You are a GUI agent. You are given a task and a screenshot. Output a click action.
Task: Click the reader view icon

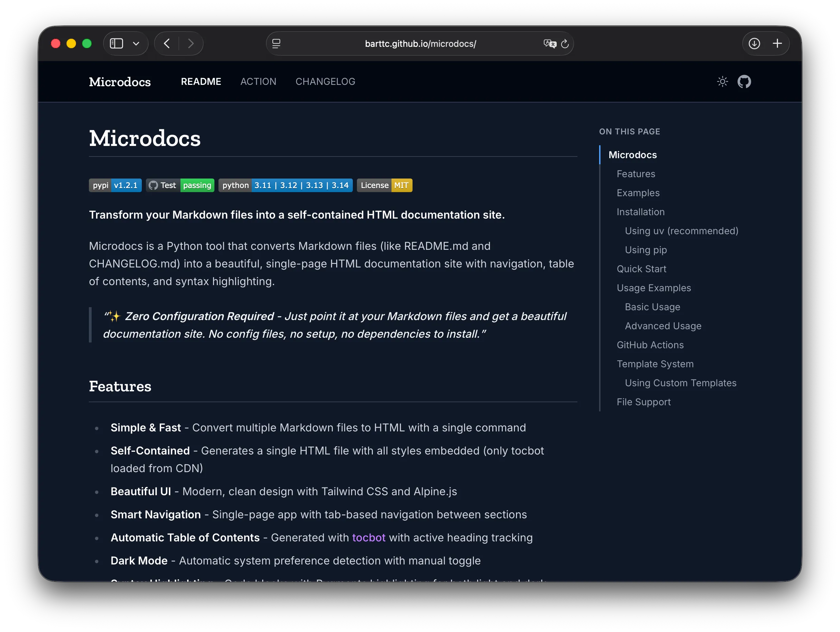pyautogui.click(x=276, y=43)
